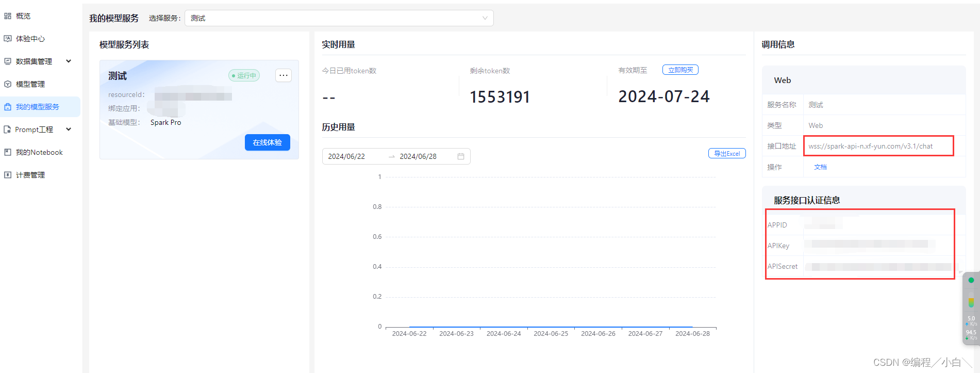
Task: Click the calendar icon in date range
Action: pos(461,156)
